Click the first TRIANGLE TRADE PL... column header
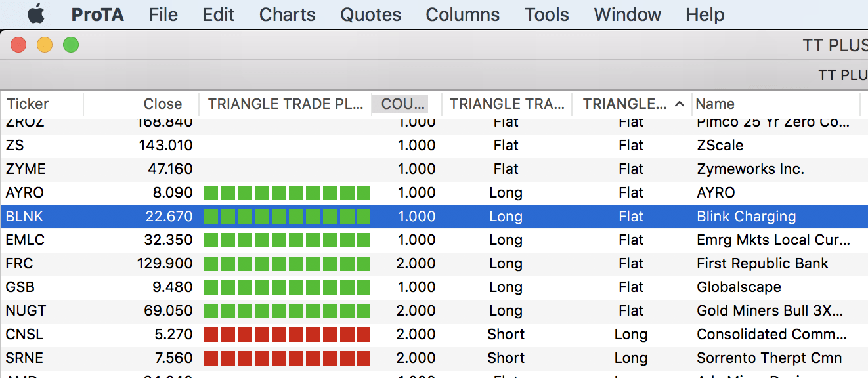This screenshot has width=868, height=378. (x=286, y=104)
